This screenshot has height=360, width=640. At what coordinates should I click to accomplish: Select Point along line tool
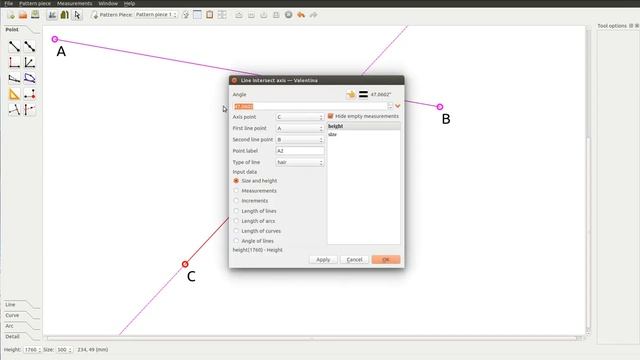click(x=29, y=47)
